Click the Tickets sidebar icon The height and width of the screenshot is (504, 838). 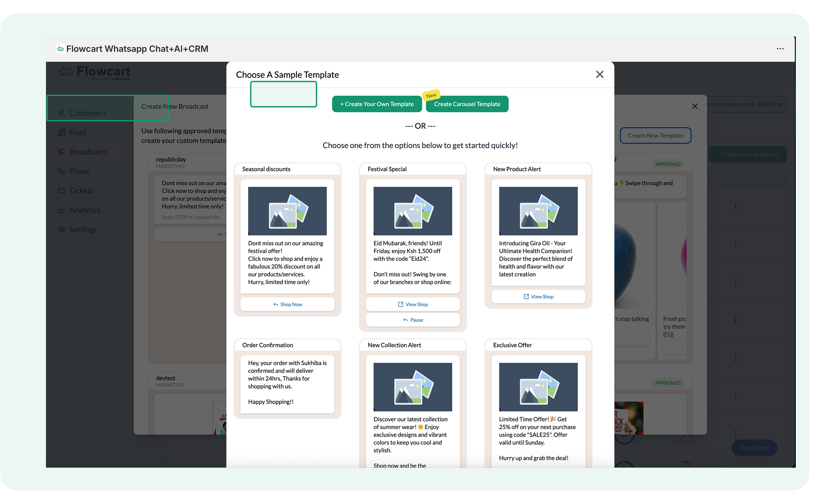click(61, 191)
